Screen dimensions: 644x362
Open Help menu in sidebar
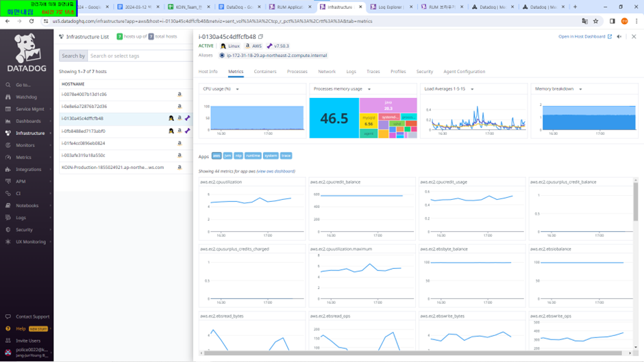21,328
